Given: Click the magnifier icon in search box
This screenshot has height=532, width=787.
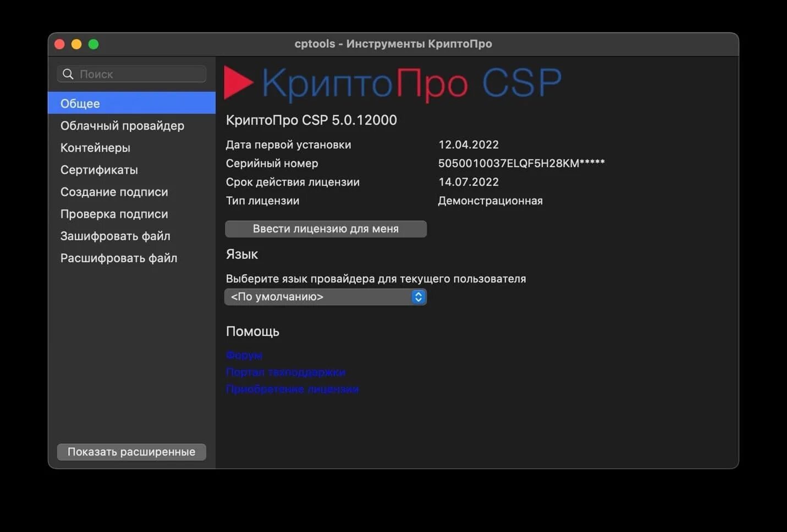Looking at the screenshot, I should pyautogui.click(x=68, y=74).
